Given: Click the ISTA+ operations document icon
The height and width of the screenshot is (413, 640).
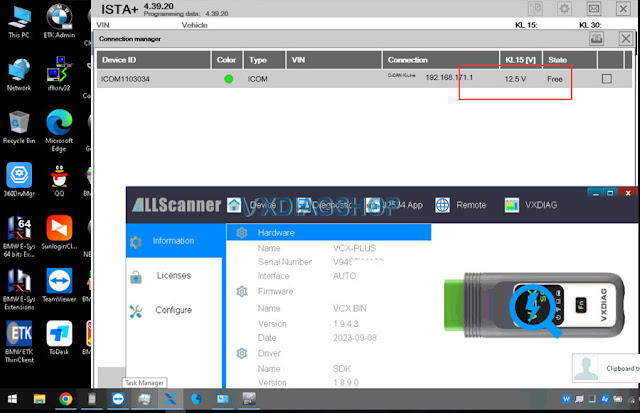Looking at the screenshot, I should 535,9.
